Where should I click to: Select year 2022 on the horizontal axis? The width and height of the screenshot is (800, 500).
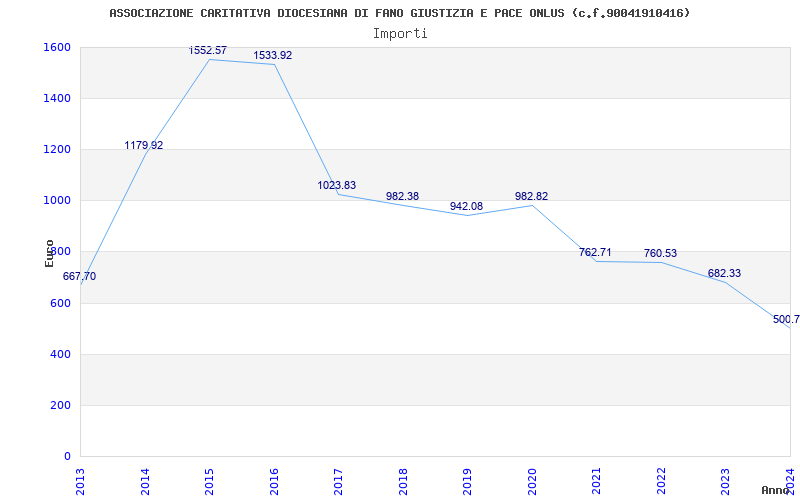coord(661,480)
